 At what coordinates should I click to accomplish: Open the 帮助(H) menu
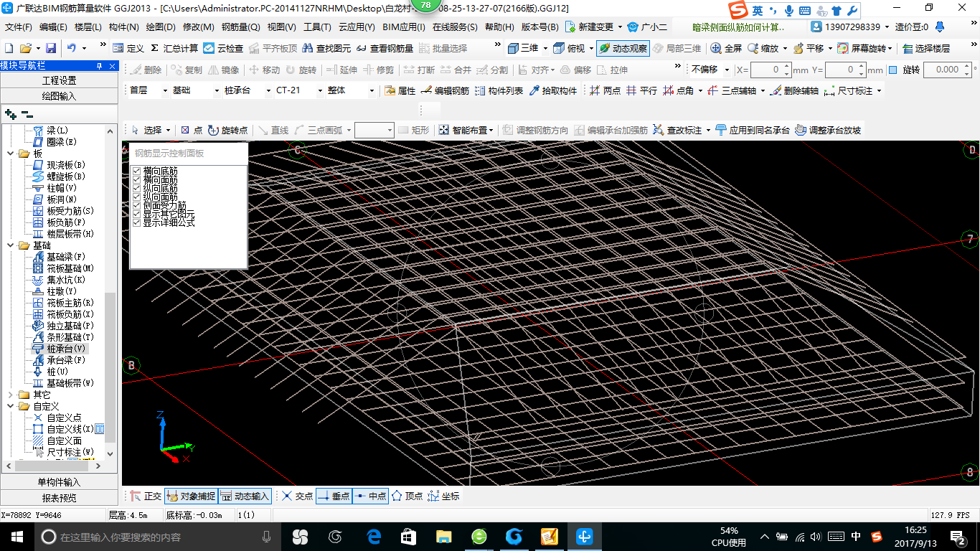[499, 27]
